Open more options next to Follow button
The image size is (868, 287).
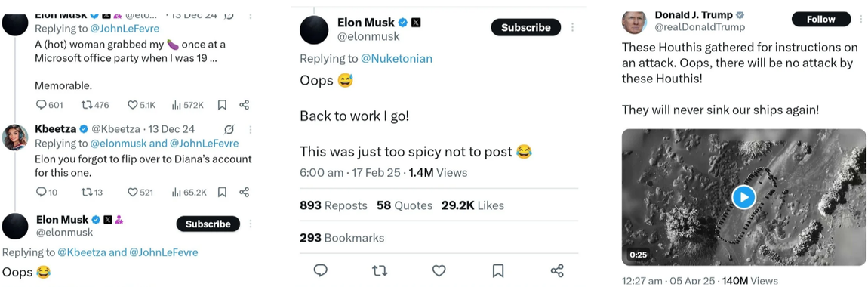tap(859, 20)
